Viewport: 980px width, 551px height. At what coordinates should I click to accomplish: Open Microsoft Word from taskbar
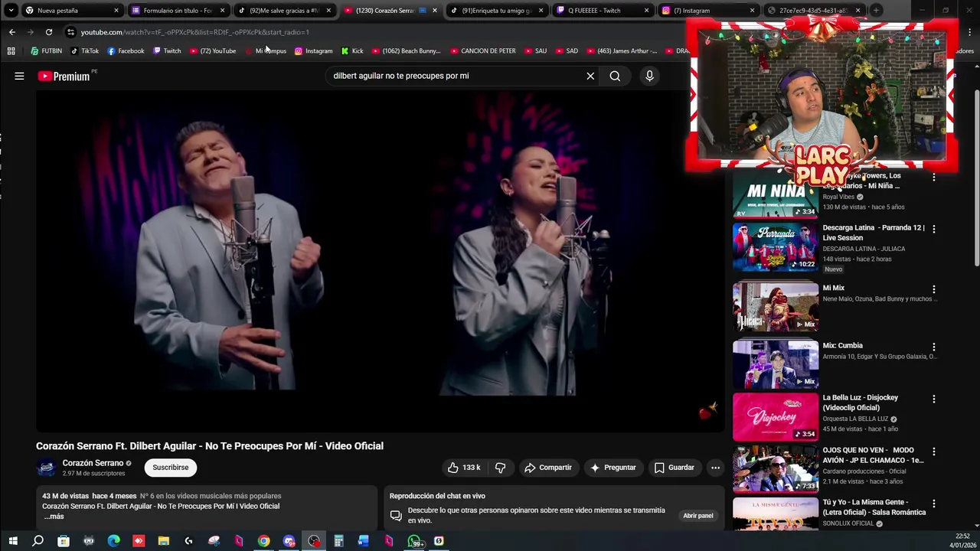click(363, 541)
